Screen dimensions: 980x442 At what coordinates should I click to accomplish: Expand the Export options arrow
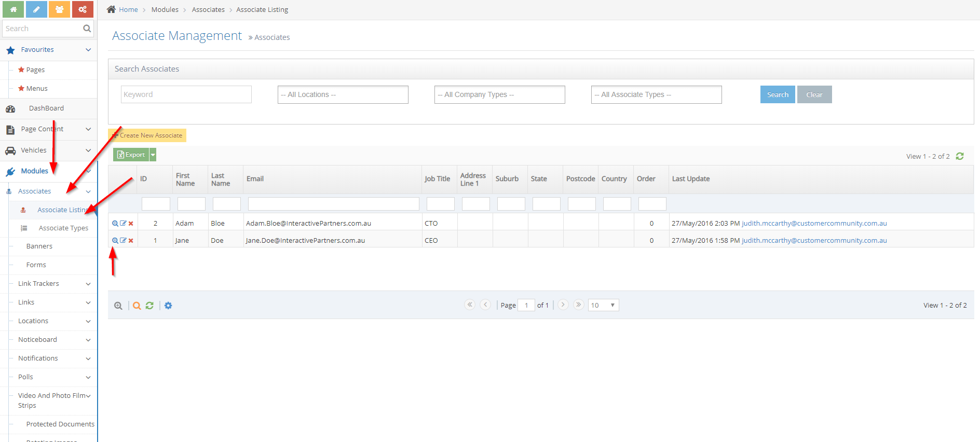click(153, 155)
